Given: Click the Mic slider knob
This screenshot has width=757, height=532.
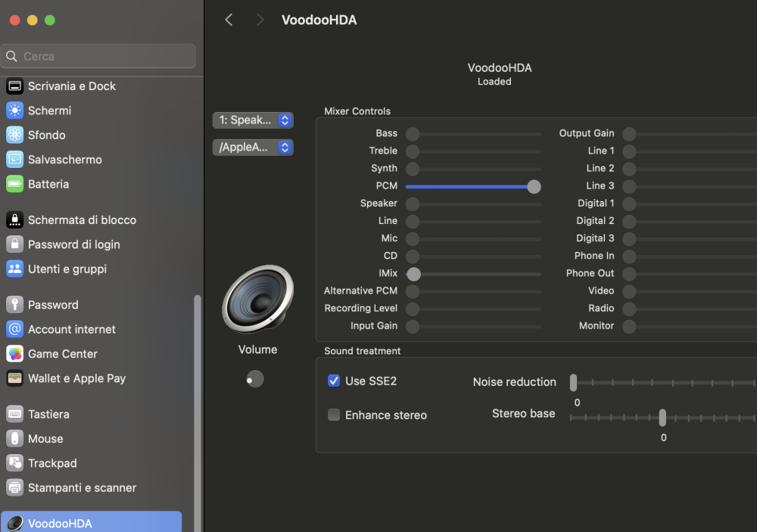Looking at the screenshot, I should point(413,239).
